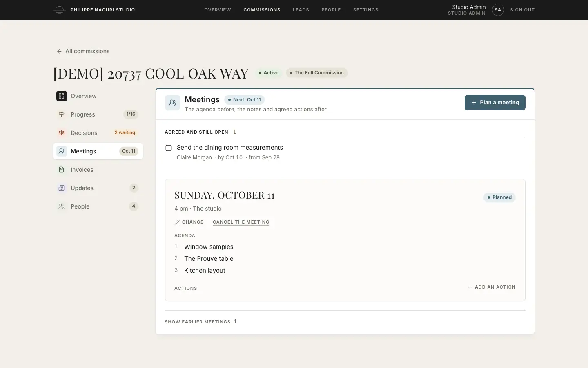Screen dimensions: 588x368
Task: Click the Updates newspaper icon
Action: coord(62,188)
